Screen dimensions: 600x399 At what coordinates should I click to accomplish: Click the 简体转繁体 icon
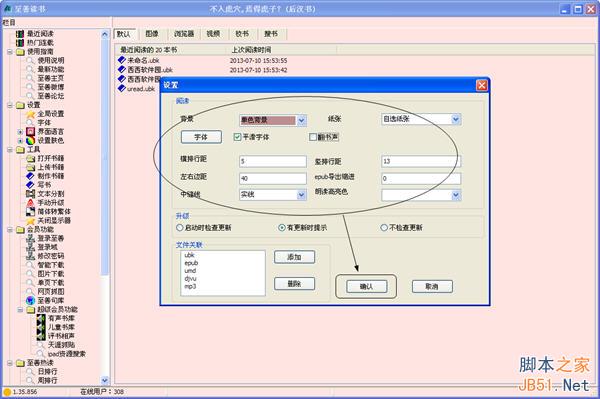coord(31,211)
